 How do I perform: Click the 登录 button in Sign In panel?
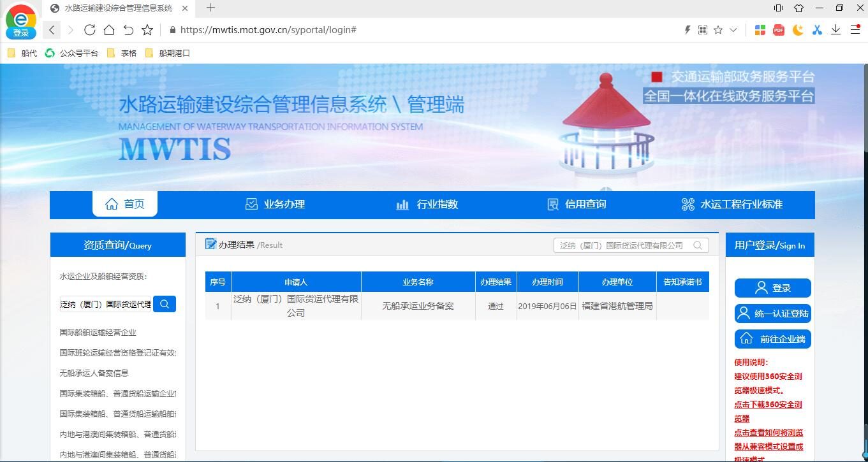pyautogui.click(x=773, y=288)
